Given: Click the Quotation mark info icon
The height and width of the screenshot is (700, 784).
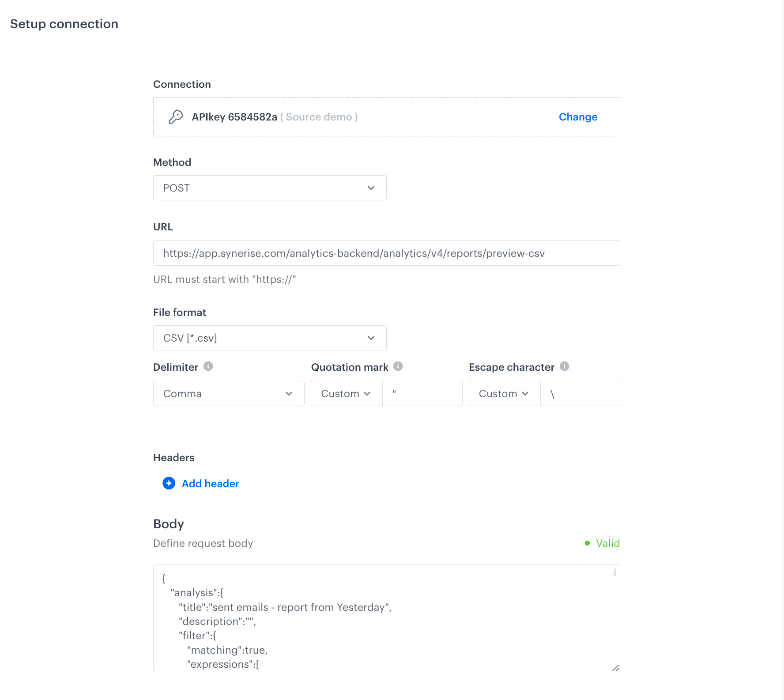Looking at the screenshot, I should (x=399, y=366).
